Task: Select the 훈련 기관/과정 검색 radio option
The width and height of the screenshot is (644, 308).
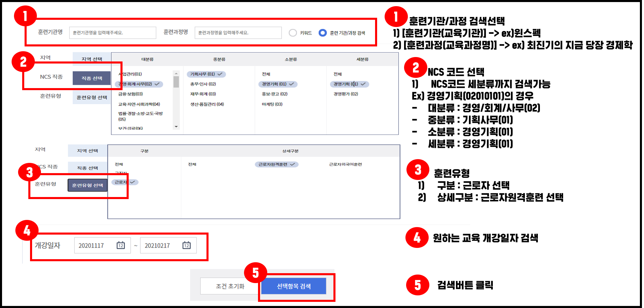Action: pos(323,33)
